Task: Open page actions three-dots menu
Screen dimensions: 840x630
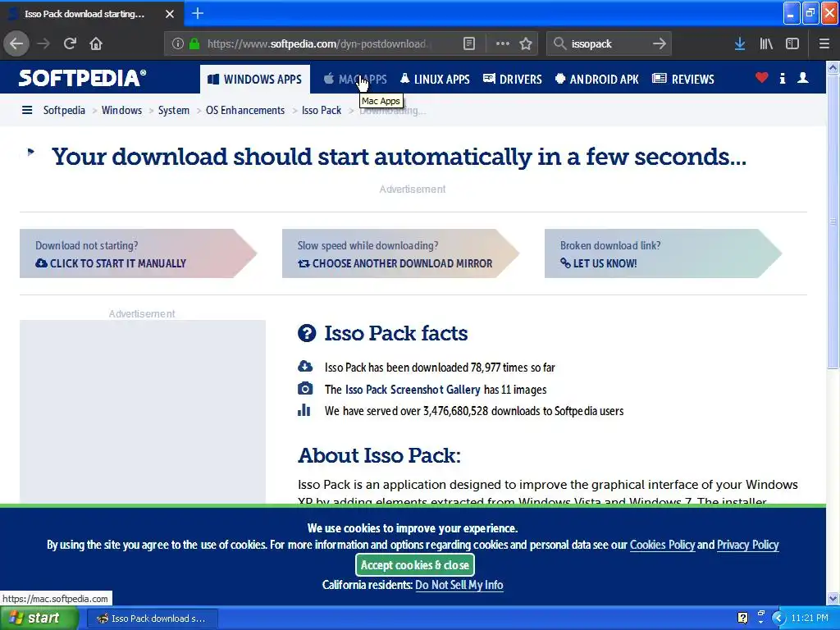Action: coord(503,44)
